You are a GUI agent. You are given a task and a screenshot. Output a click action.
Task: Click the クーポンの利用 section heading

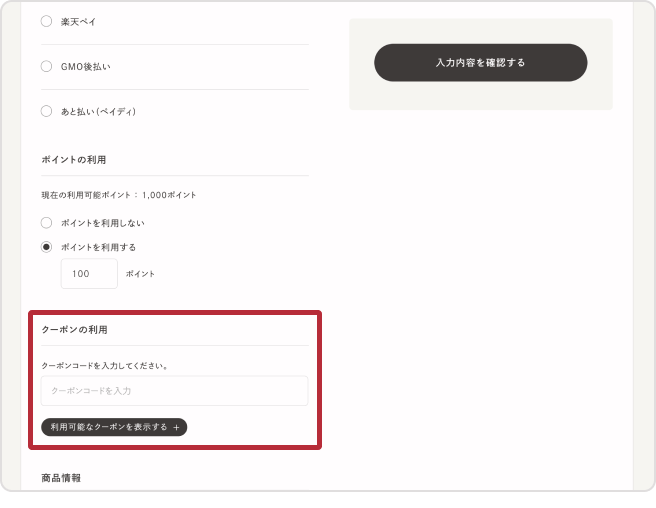(74, 329)
